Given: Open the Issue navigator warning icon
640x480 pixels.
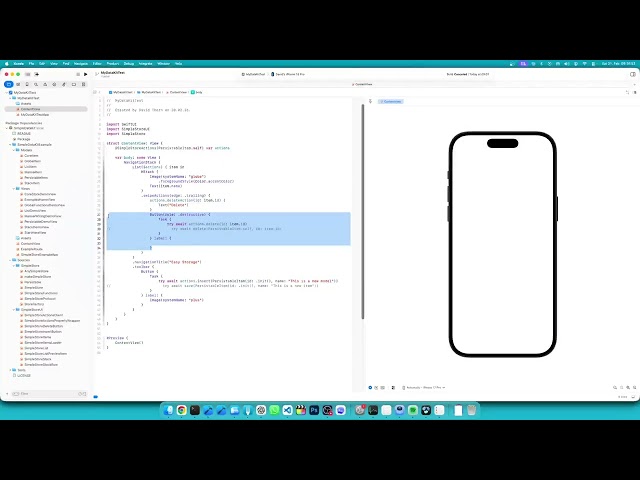Looking at the screenshot, I should 45,84.
